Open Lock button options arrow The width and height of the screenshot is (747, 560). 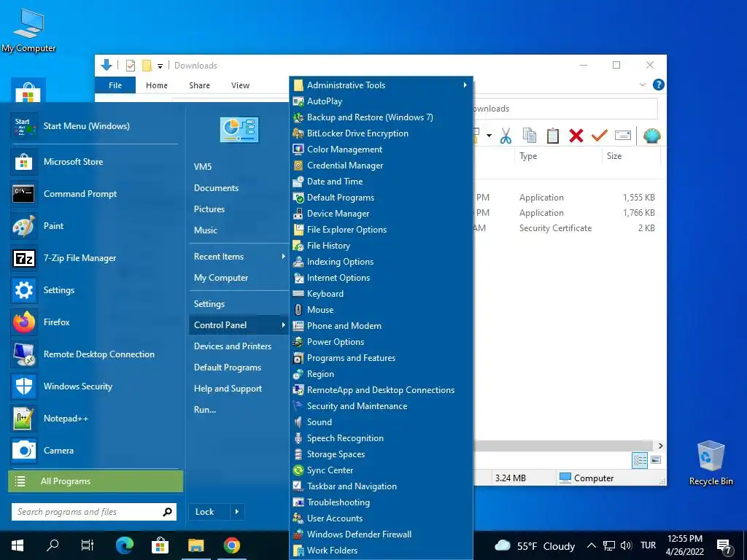pyautogui.click(x=237, y=512)
